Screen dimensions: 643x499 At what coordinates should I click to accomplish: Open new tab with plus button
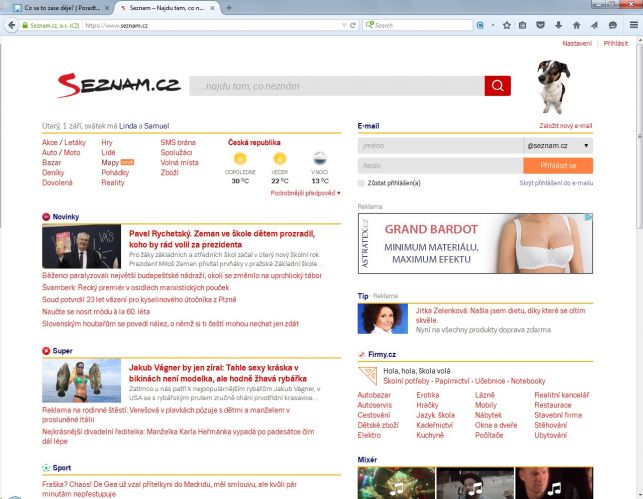tap(229, 8)
